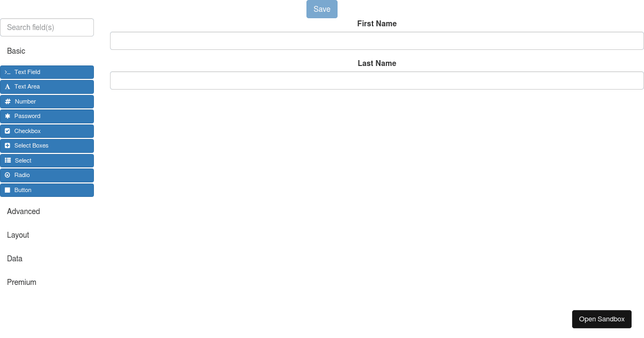The width and height of the screenshot is (644, 338).
Task: Click the Button component icon
Action: [7, 190]
